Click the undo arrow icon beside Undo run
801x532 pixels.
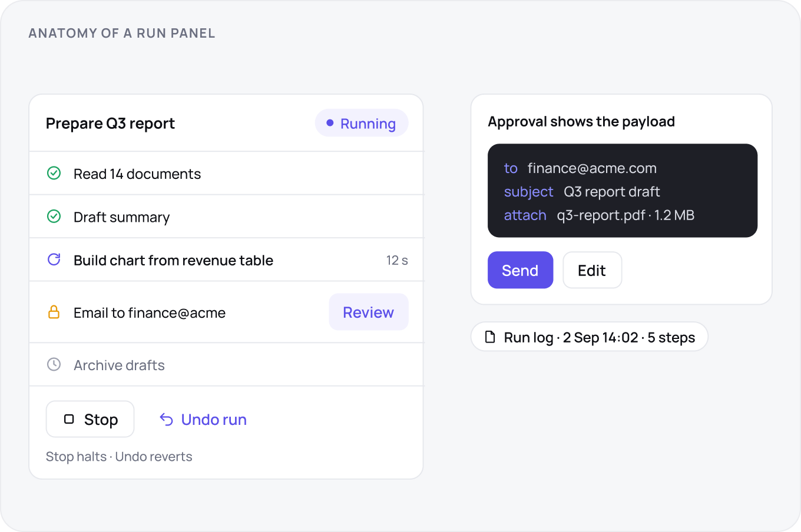167,420
